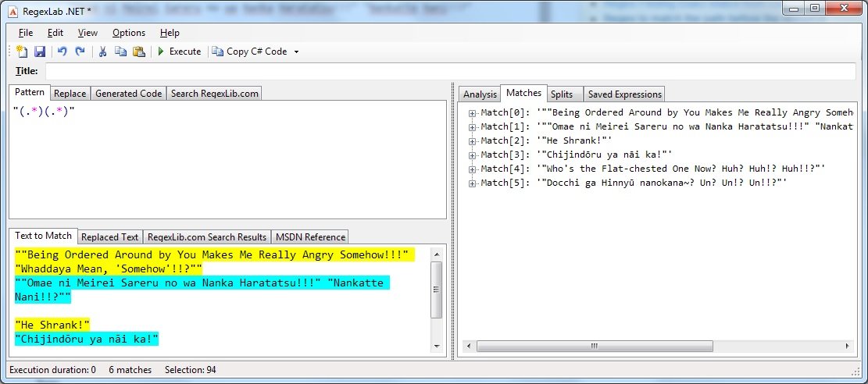Undo the last change via toolbar

pos(63,52)
